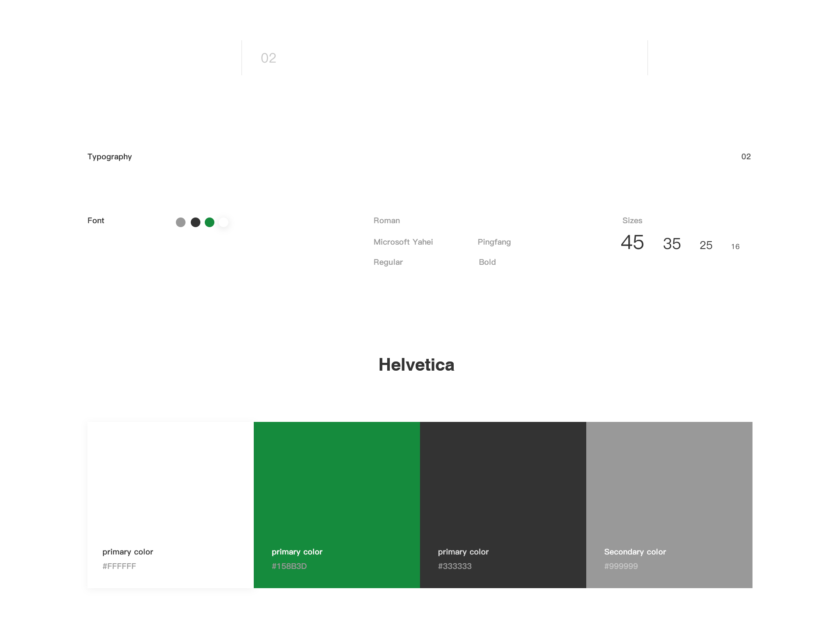Click the Helvetica heading text

click(x=416, y=365)
